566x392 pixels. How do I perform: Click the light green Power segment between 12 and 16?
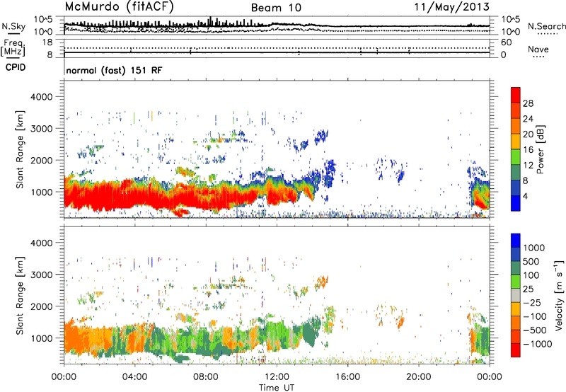click(x=516, y=156)
